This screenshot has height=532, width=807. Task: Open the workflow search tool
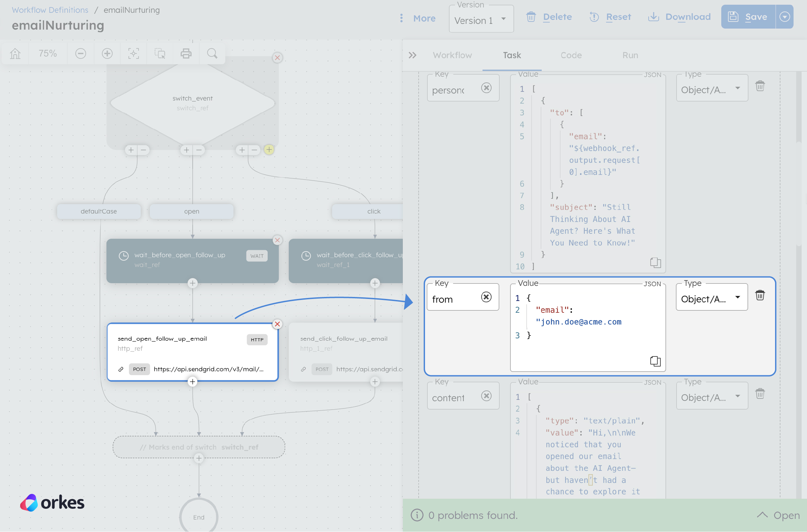[x=212, y=53]
